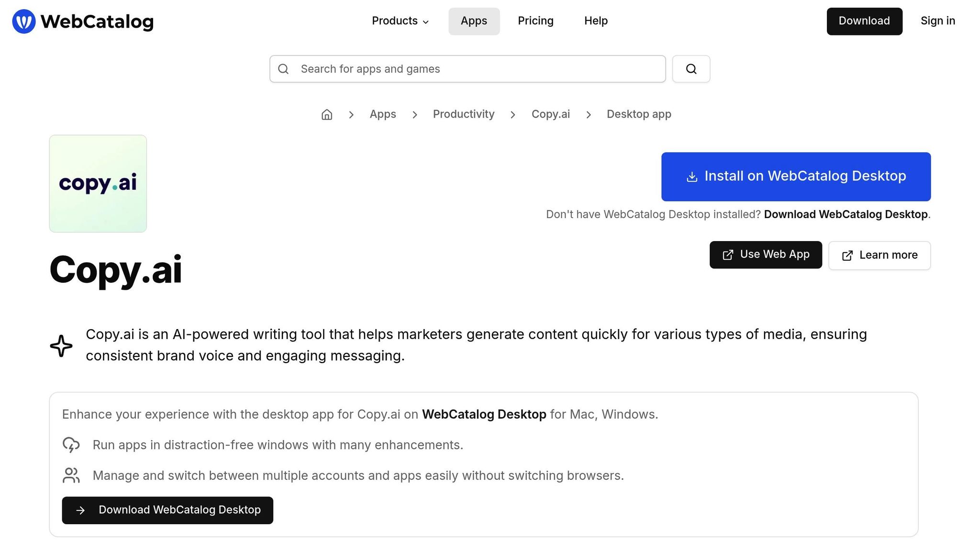Click the copy.ai app logo thumbnail
The width and height of the screenshot is (980, 551).
(98, 184)
